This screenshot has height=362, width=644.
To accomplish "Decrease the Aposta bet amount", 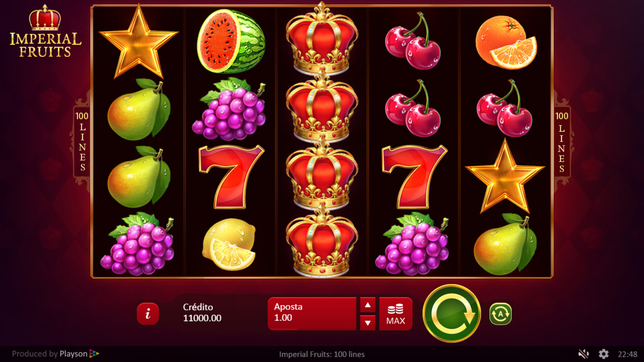I will pos(367,323).
